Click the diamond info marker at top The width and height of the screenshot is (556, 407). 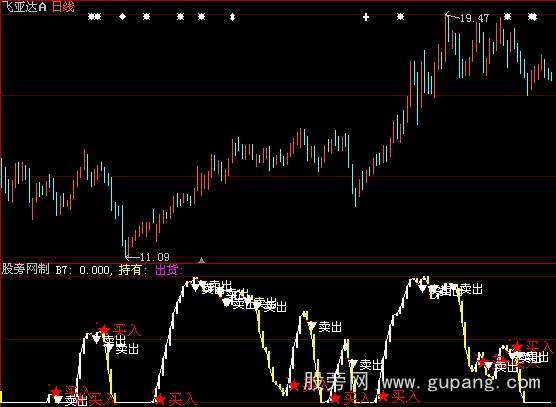click(x=122, y=16)
